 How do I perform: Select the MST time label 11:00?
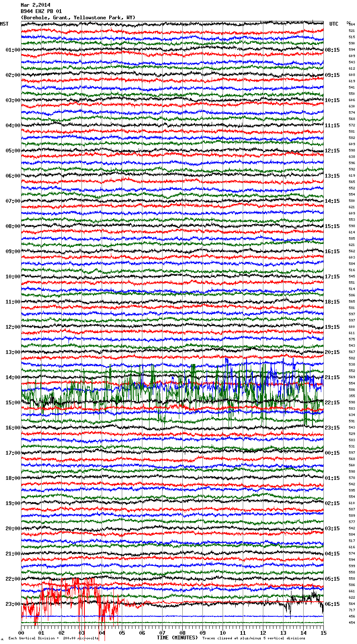point(13,302)
